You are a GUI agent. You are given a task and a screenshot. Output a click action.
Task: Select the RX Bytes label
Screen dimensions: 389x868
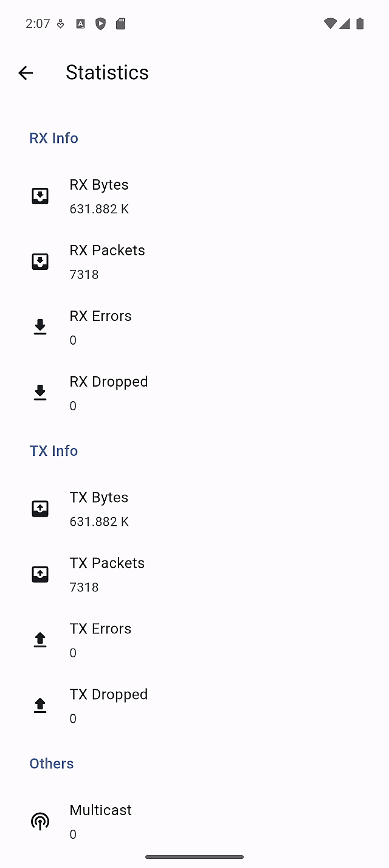(x=99, y=185)
